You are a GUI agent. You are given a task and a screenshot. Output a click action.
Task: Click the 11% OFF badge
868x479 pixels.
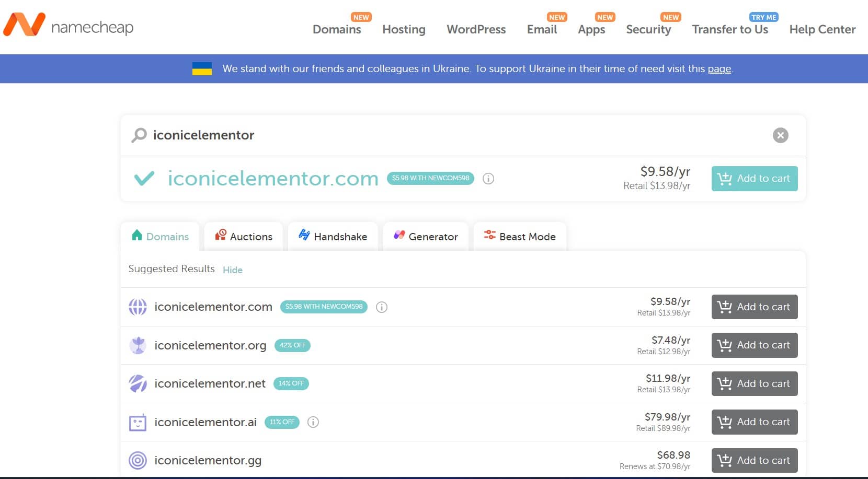[282, 422]
